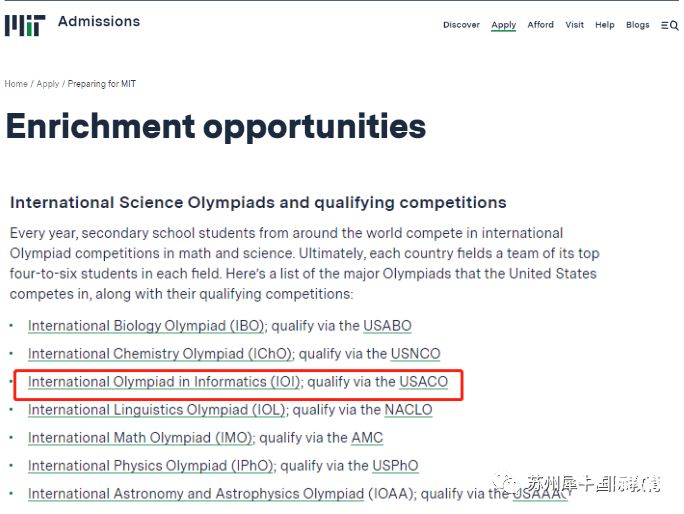Open the Blogs navigation item

[637, 25]
